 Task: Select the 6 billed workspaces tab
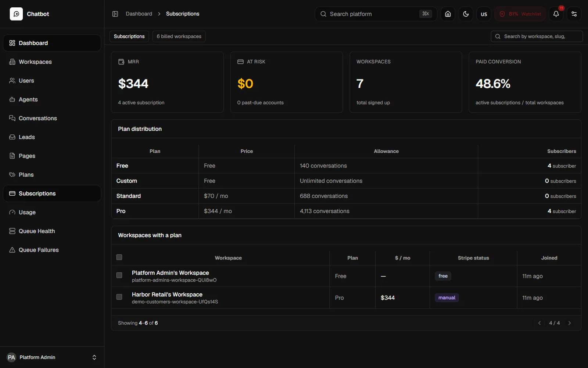coord(179,36)
